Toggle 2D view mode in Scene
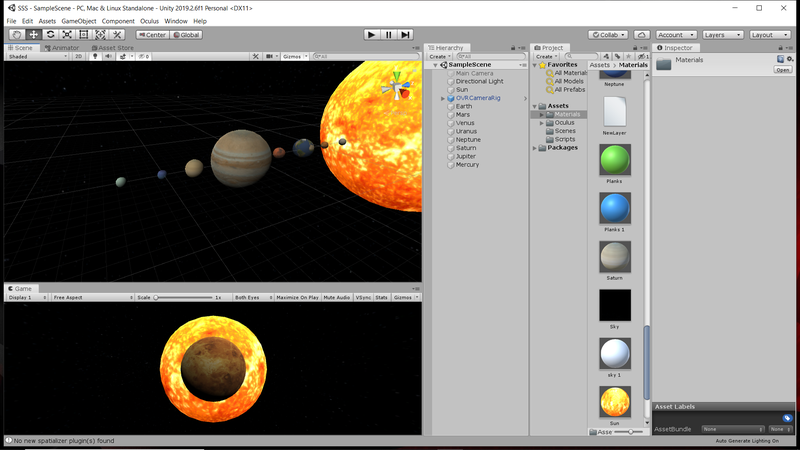 click(78, 57)
